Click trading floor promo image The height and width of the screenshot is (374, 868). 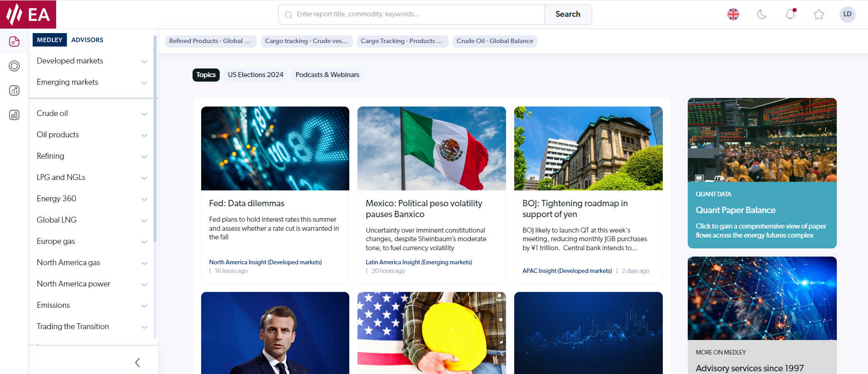pos(762,140)
